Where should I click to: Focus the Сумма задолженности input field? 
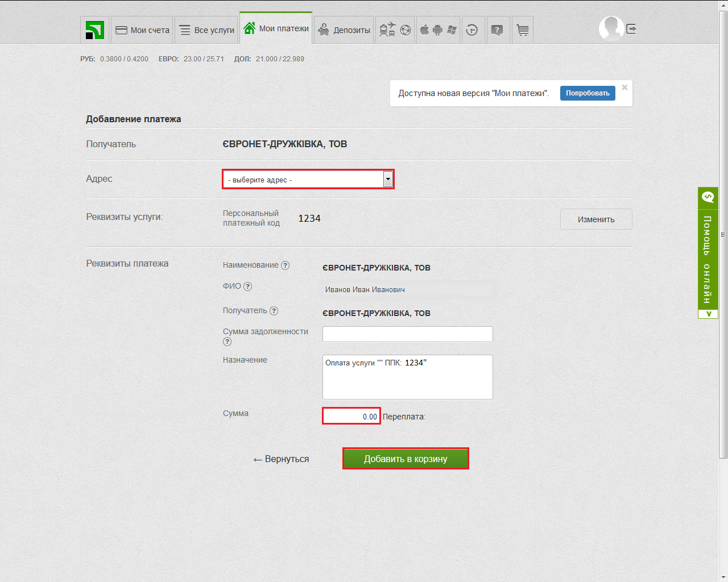tap(407, 334)
